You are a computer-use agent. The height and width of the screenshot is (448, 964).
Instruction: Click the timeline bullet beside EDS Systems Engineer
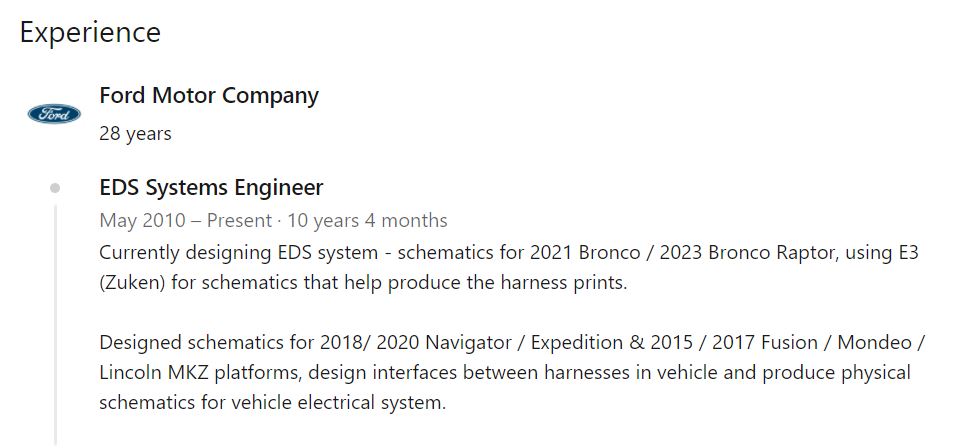tap(55, 188)
